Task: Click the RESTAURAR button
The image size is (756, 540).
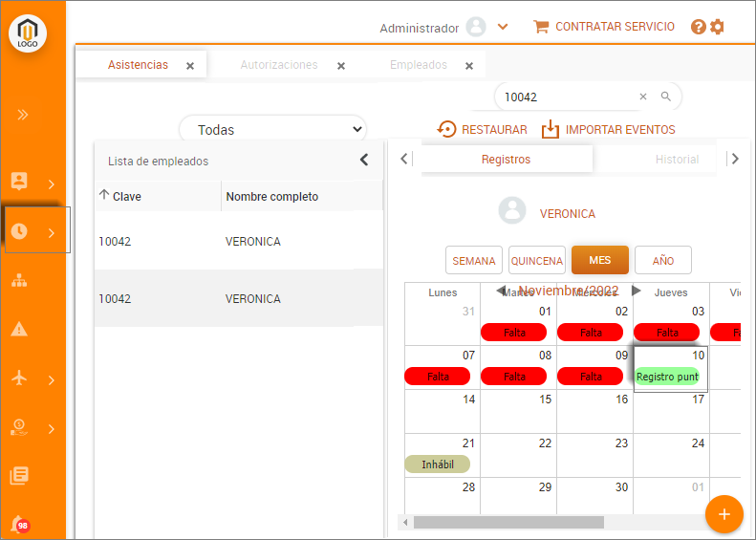Action: pyautogui.click(x=483, y=129)
